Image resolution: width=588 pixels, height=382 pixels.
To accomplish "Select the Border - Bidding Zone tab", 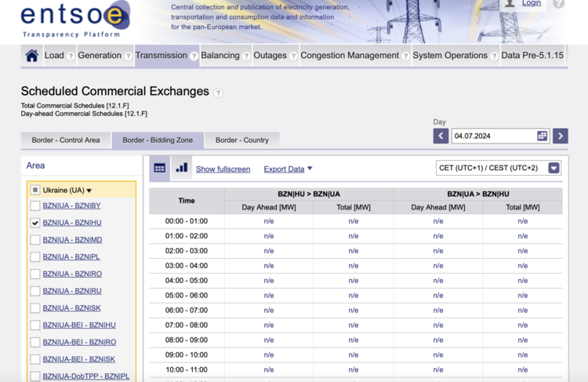I will tap(158, 140).
